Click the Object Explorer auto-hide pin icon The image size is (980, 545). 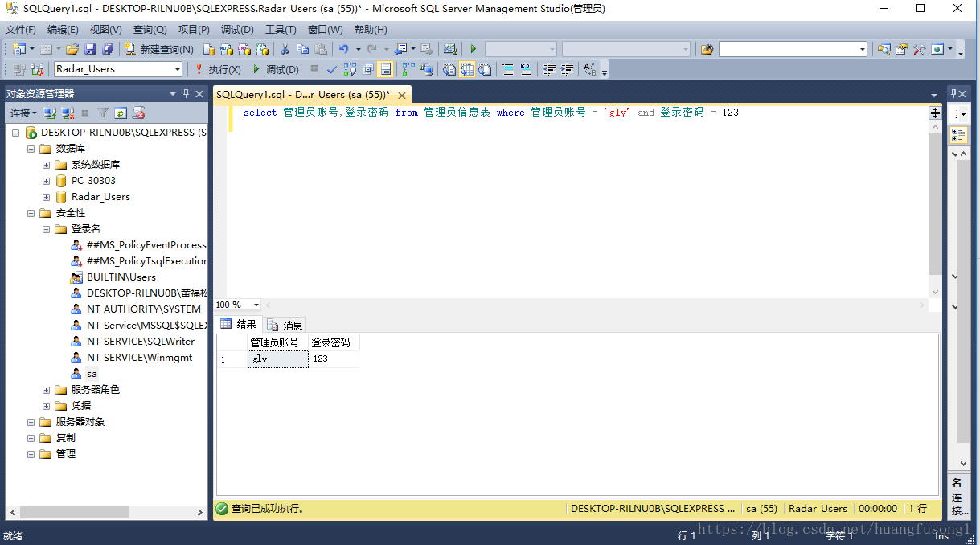pos(187,93)
